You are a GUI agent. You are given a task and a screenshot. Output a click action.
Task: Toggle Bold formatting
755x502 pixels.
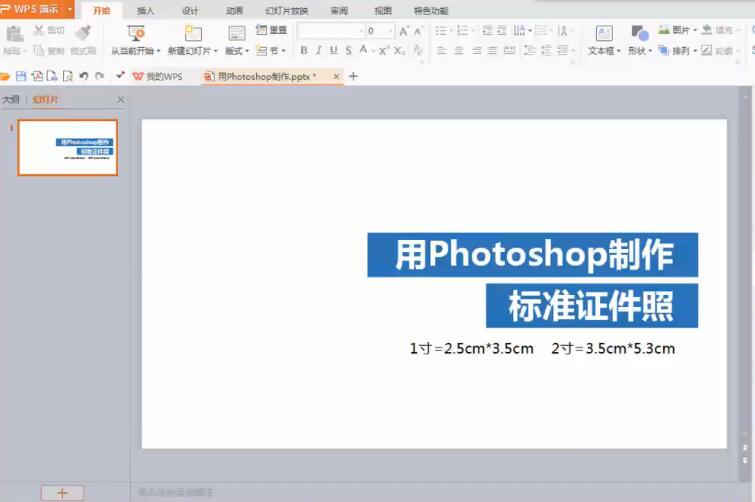(x=304, y=50)
